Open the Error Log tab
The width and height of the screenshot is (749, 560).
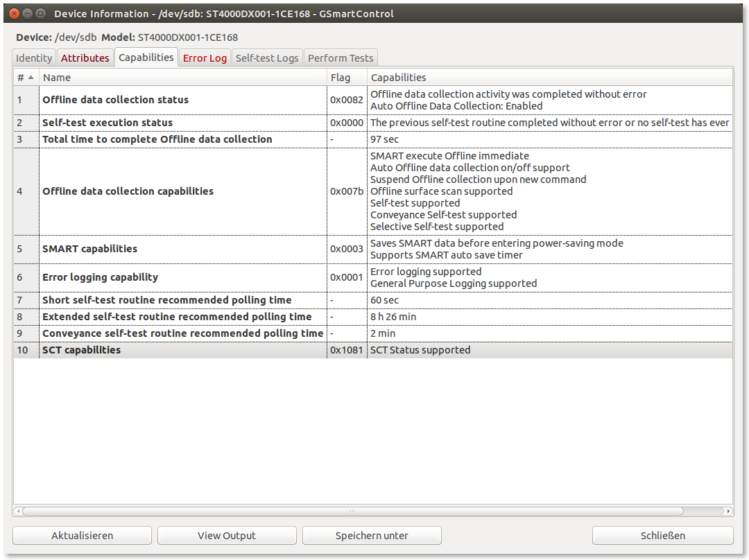[x=205, y=58]
